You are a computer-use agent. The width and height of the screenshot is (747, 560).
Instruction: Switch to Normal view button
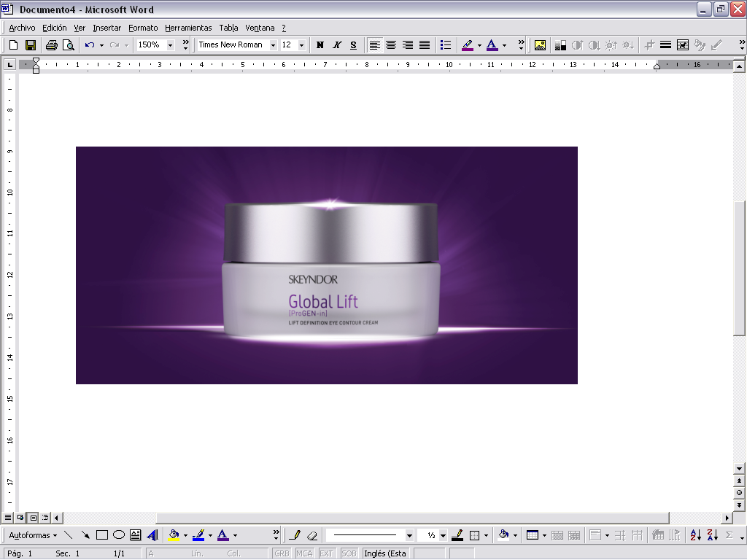(8, 517)
